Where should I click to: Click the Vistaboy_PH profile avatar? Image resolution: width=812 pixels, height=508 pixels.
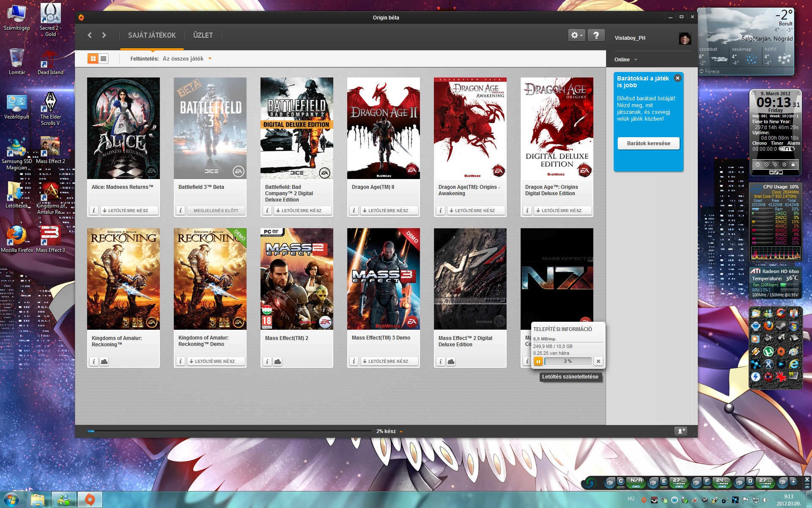(x=685, y=38)
